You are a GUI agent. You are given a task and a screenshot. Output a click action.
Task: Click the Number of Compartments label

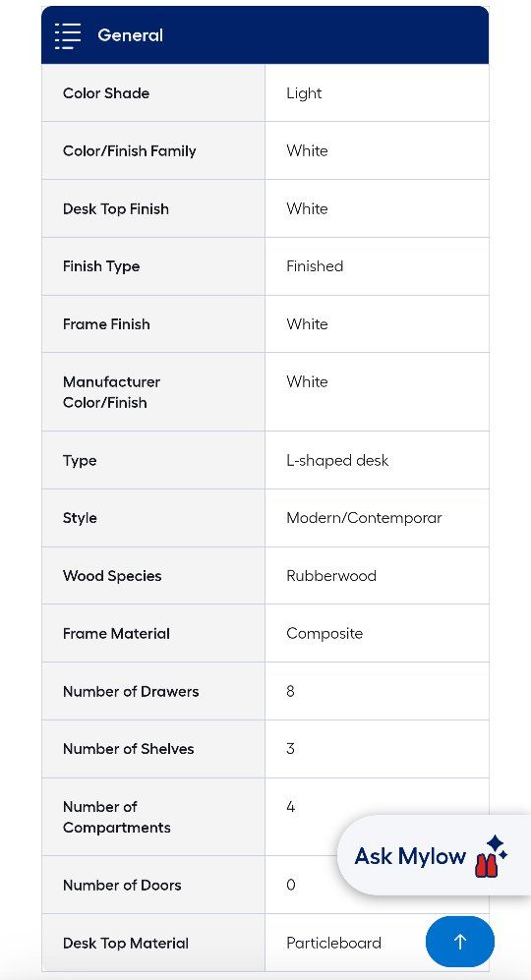116,817
